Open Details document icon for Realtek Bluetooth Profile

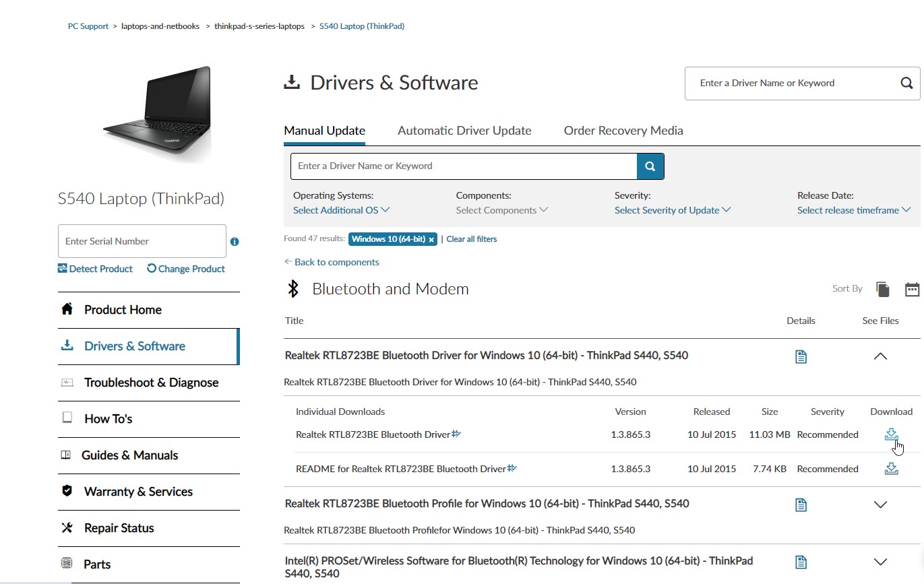[x=801, y=504]
